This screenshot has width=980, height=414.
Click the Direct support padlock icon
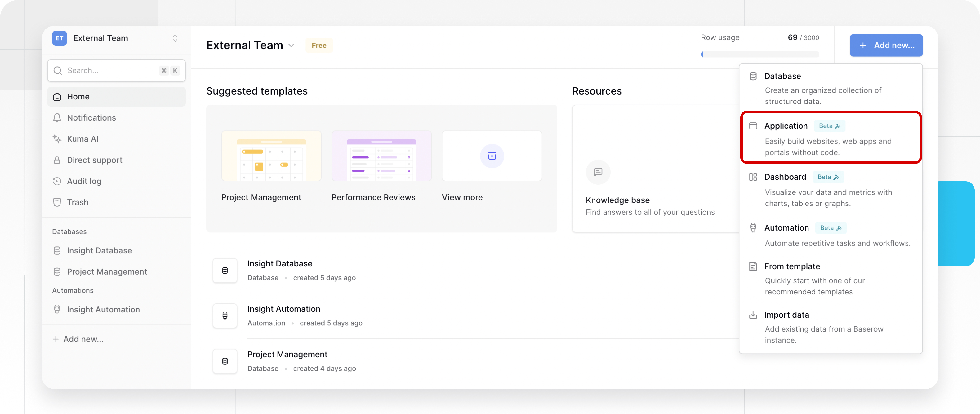tap(57, 160)
